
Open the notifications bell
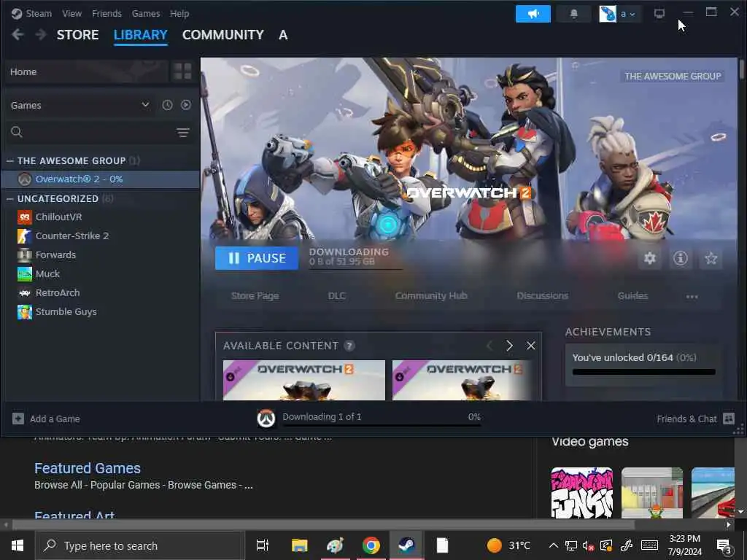tap(573, 14)
